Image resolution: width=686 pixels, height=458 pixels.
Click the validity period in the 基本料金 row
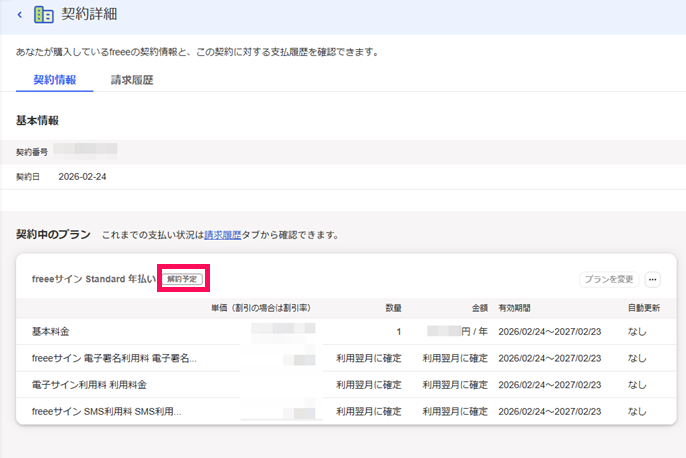click(550, 332)
